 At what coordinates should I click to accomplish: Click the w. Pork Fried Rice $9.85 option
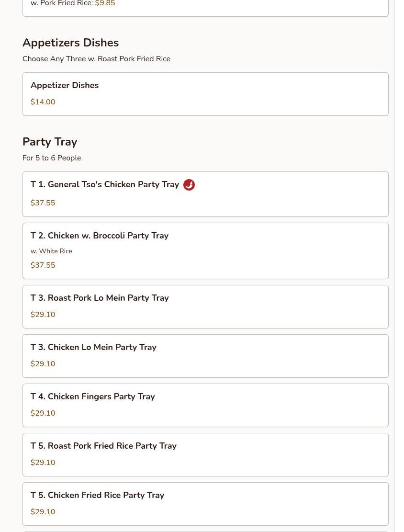(x=73, y=4)
